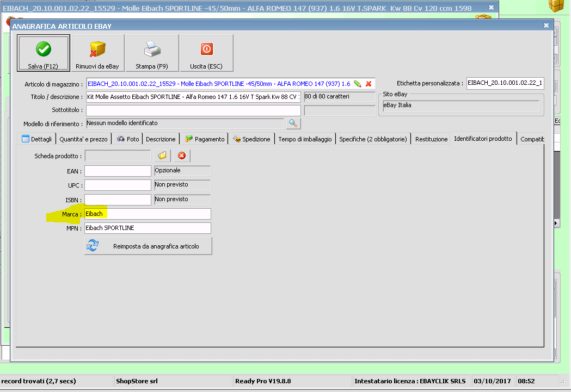Exit via Uscita (ESC) button
Screen dimensions: 571x392
pos(206,53)
